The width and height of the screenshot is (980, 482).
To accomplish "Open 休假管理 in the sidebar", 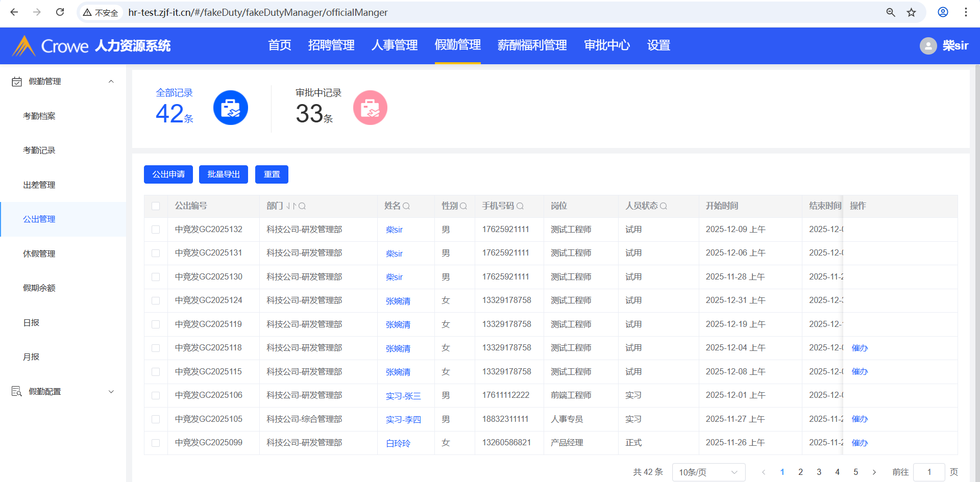I will click(39, 253).
